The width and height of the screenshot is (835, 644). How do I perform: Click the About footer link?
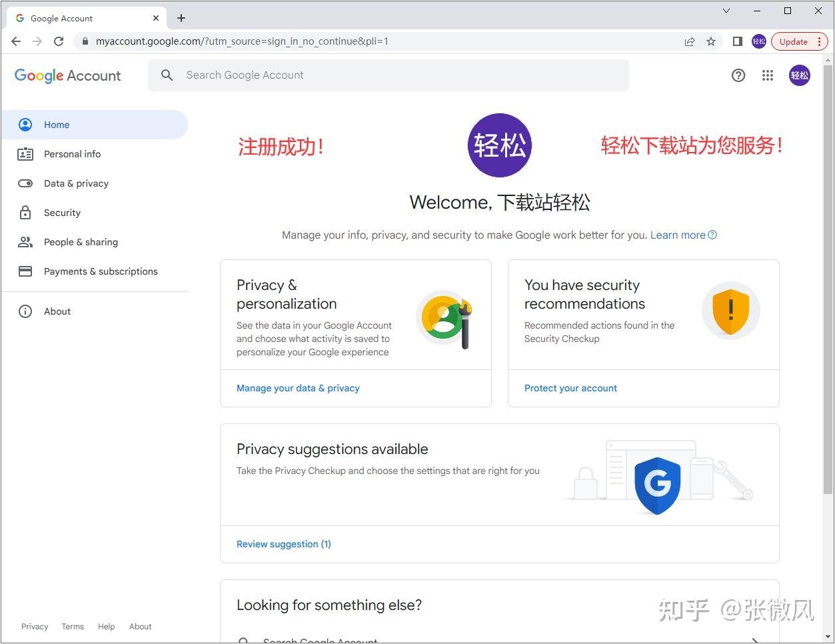[x=141, y=627]
